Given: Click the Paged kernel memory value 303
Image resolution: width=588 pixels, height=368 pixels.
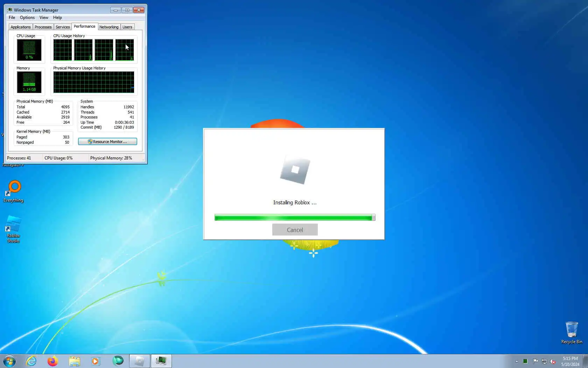Looking at the screenshot, I should point(66,137).
